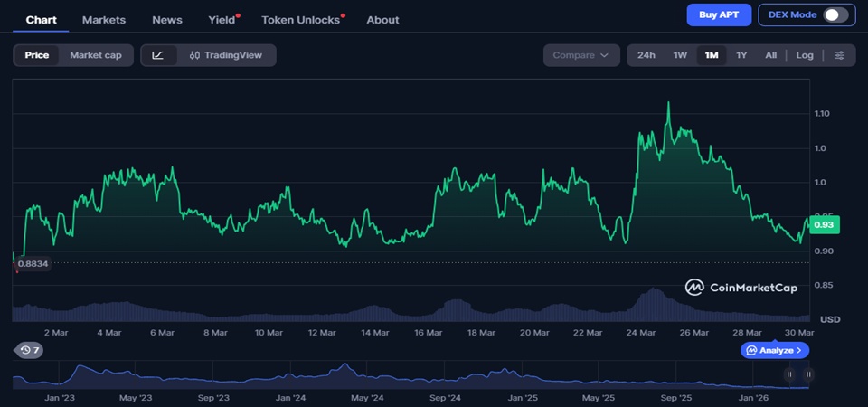Click Sep '24 on the range timeline
868x407 pixels.
tap(445, 398)
